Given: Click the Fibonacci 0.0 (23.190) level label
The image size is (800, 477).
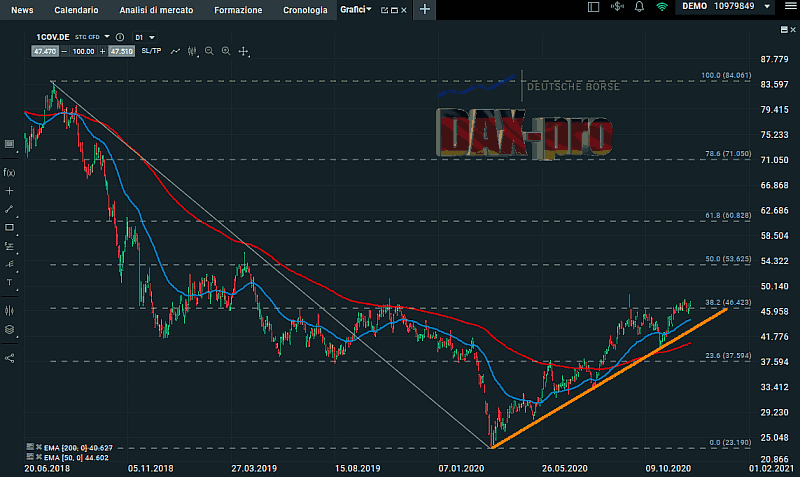Looking at the screenshot, I should [x=730, y=442].
